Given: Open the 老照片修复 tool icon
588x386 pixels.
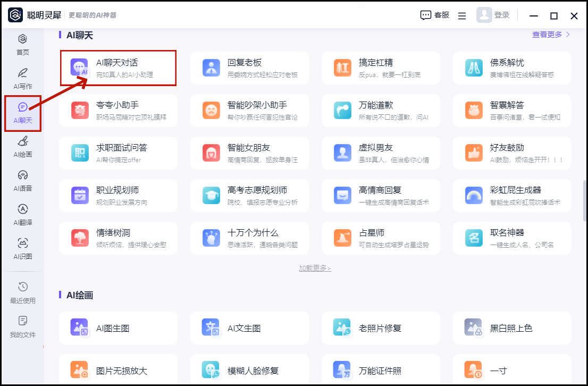Looking at the screenshot, I should click(x=342, y=327).
